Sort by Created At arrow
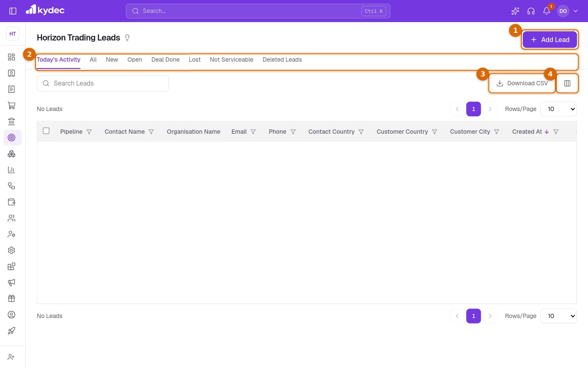 point(547,132)
